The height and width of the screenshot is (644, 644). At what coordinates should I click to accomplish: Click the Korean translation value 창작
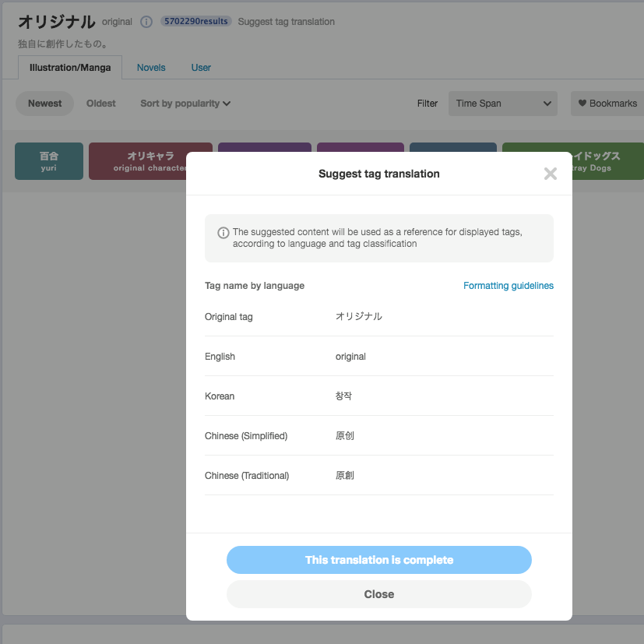[x=343, y=396]
